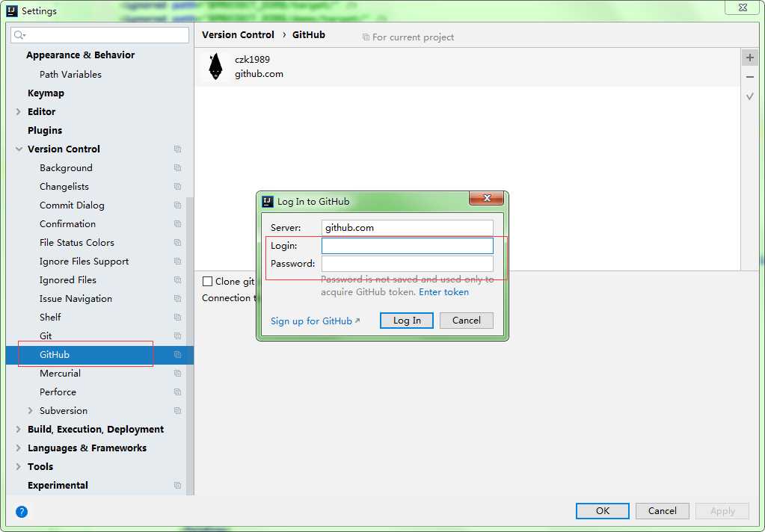
Task: Open the Plugins settings page
Action: click(x=45, y=131)
